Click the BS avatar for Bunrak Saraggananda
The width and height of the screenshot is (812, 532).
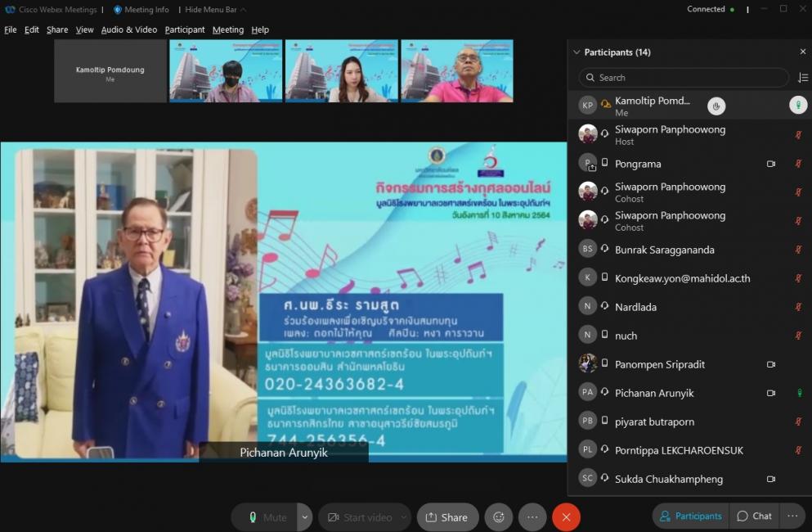587,248
